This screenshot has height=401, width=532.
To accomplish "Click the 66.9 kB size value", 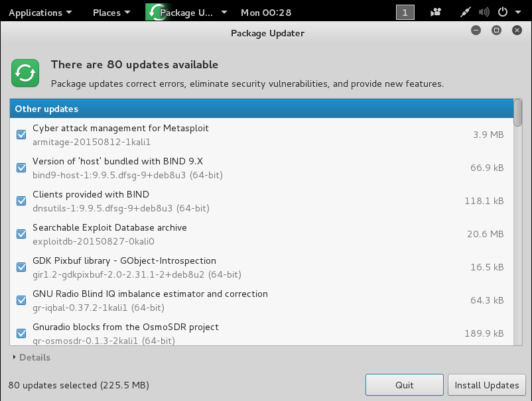I will click(x=487, y=168).
